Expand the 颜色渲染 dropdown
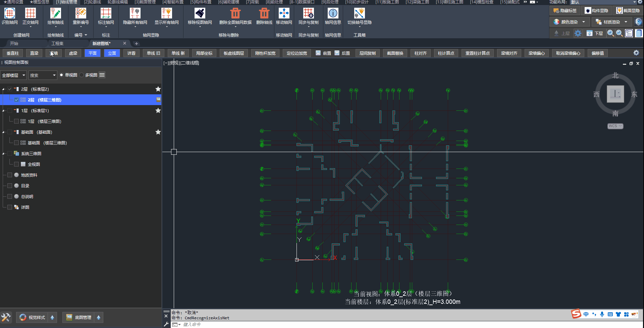644x328 pixels. tap(584, 22)
